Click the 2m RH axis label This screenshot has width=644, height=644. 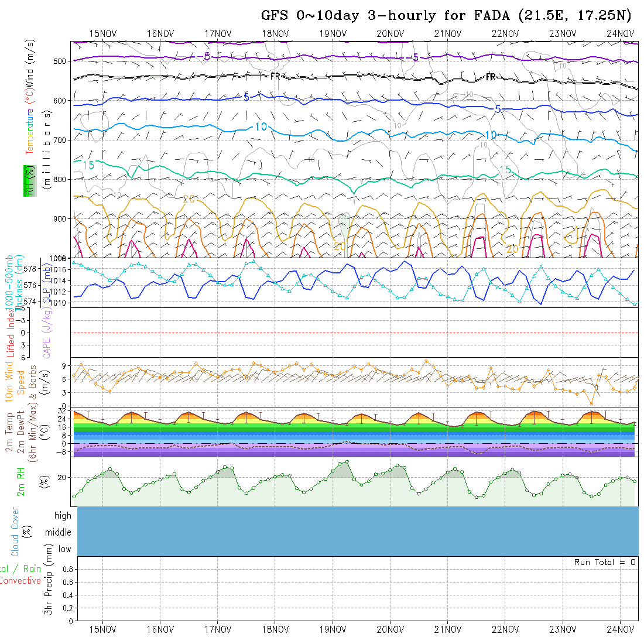[21, 482]
